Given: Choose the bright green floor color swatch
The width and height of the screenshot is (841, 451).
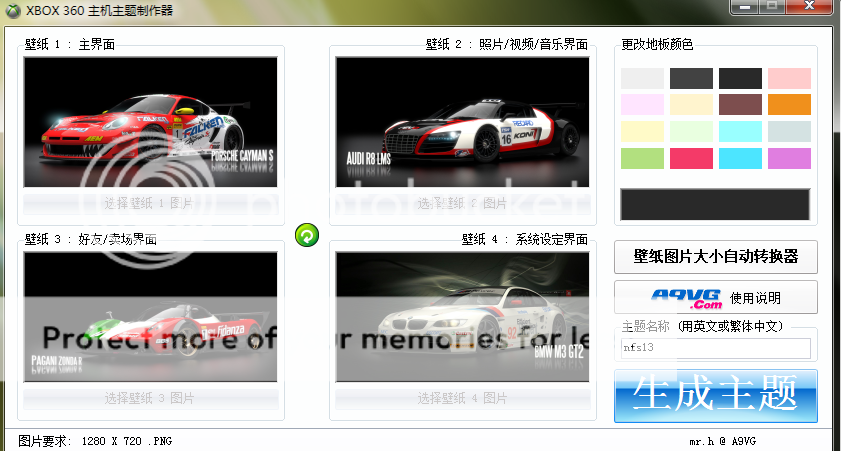Looking at the screenshot, I should tap(642, 158).
